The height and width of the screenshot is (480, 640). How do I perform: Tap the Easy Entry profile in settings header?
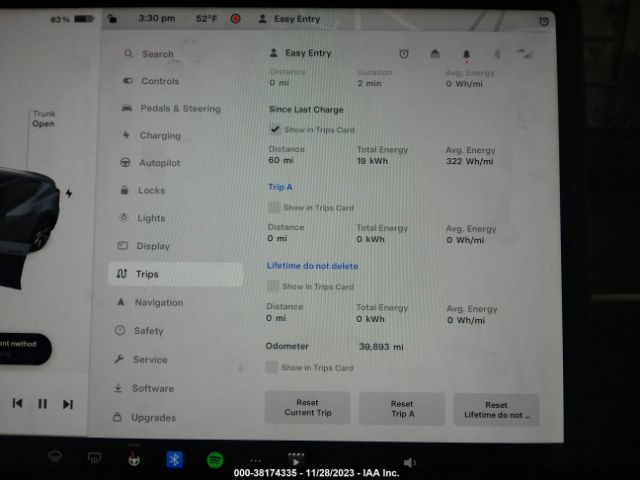click(301, 53)
